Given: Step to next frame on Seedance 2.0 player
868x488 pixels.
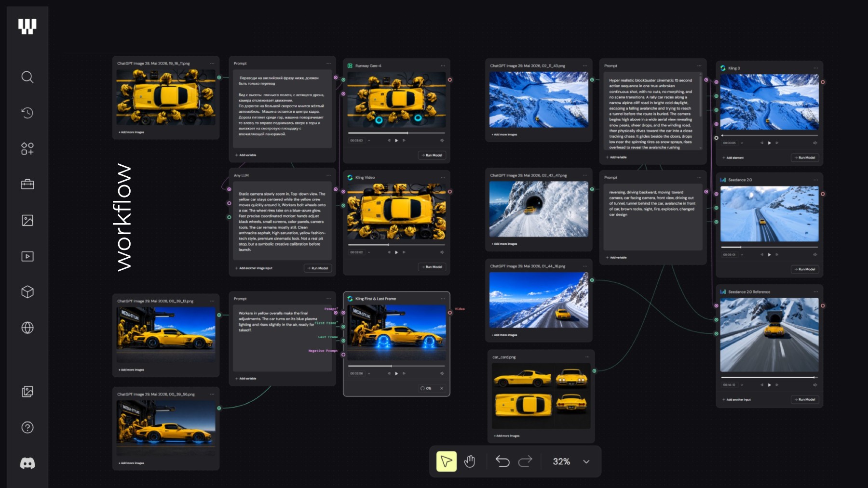Looking at the screenshot, I should point(777,255).
